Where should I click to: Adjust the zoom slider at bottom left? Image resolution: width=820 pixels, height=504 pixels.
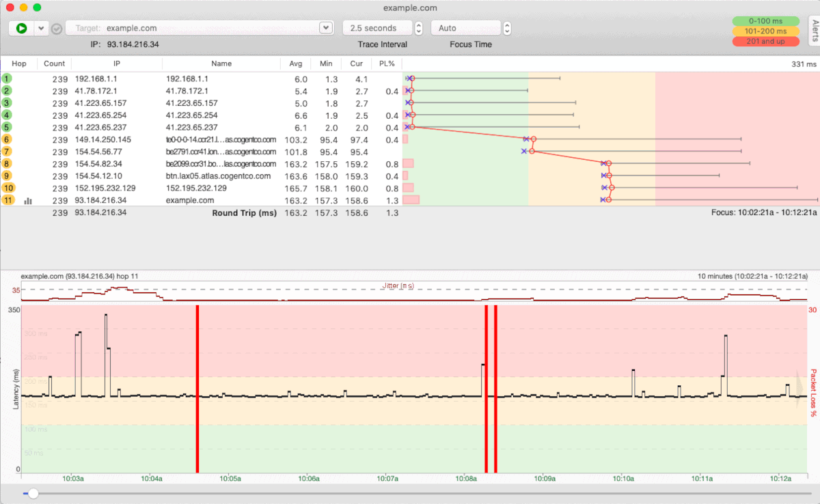[x=32, y=493]
